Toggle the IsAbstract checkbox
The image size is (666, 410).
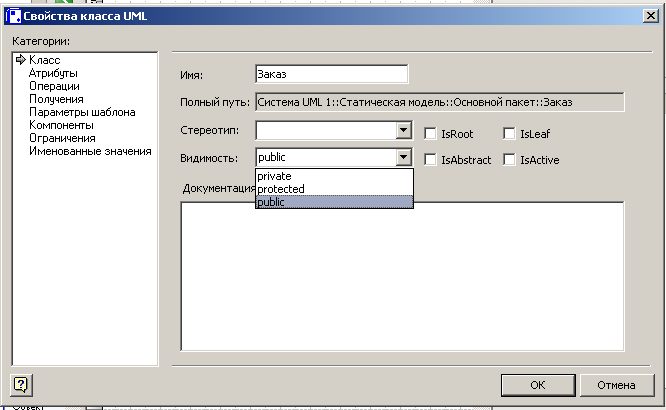click(x=430, y=160)
